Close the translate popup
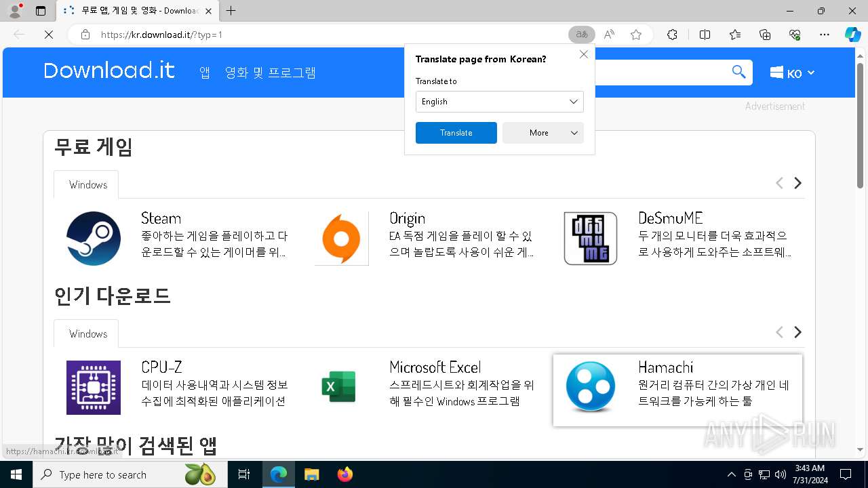Screen dimensions: 868x488 584,54
